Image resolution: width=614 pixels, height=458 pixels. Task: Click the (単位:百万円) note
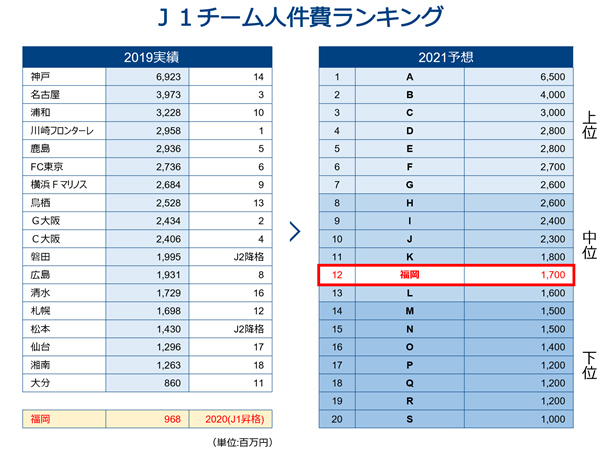tap(242, 442)
